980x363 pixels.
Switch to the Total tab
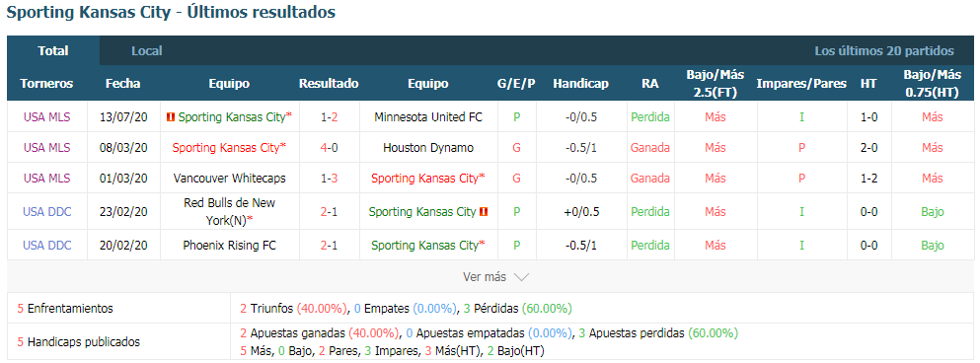(x=53, y=51)
